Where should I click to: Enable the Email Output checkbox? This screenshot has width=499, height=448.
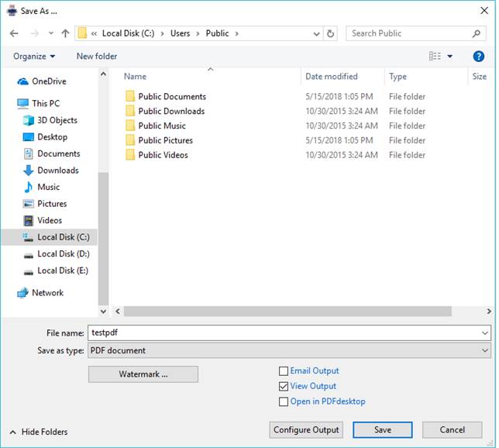284,371
